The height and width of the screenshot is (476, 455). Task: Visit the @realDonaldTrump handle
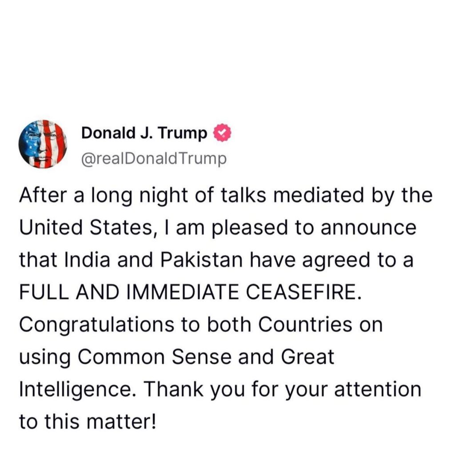tap(154, 159)
